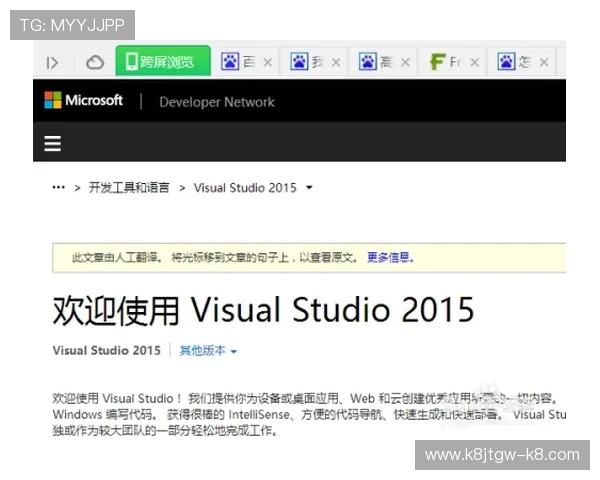Click the 更多信息 link
The width and height of the screenshot is (600, 480).
point(390,257)
